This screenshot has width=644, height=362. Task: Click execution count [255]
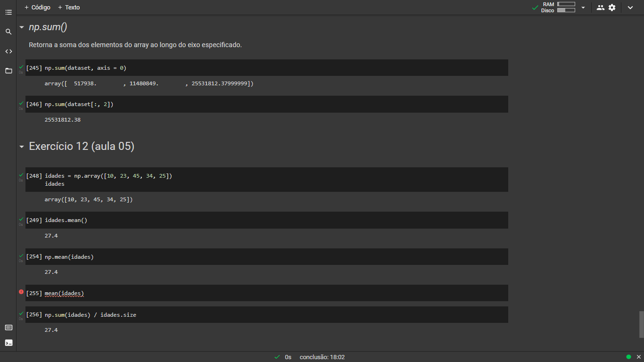34,293
